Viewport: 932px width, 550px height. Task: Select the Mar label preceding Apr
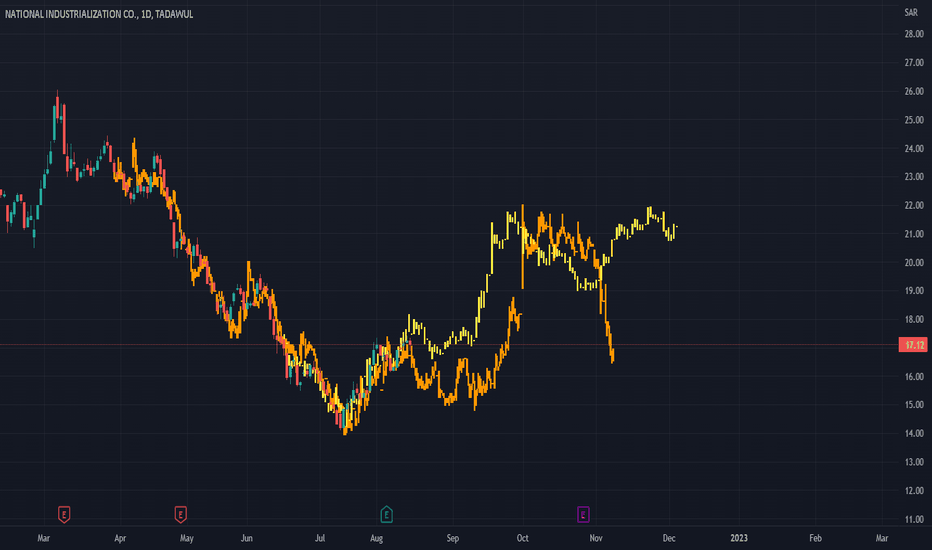click(43, 538)
